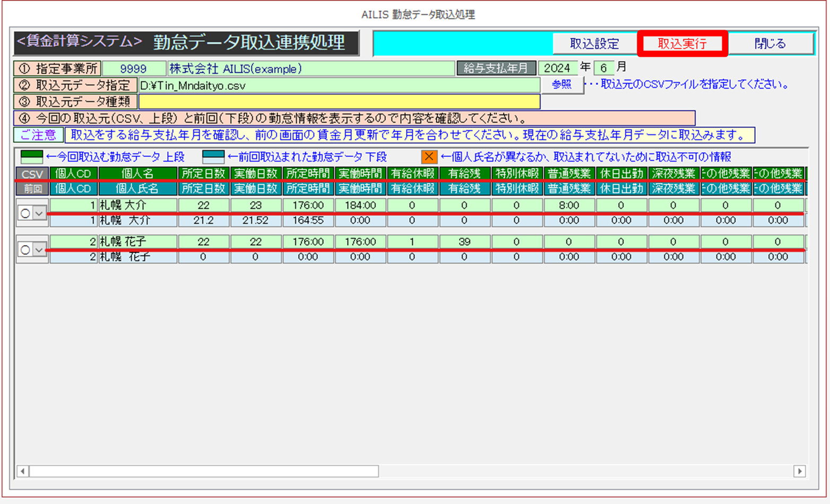830x504 pixels.
Task: Select the ○ mark for 札幌 花子
Action: coord(25,249)
